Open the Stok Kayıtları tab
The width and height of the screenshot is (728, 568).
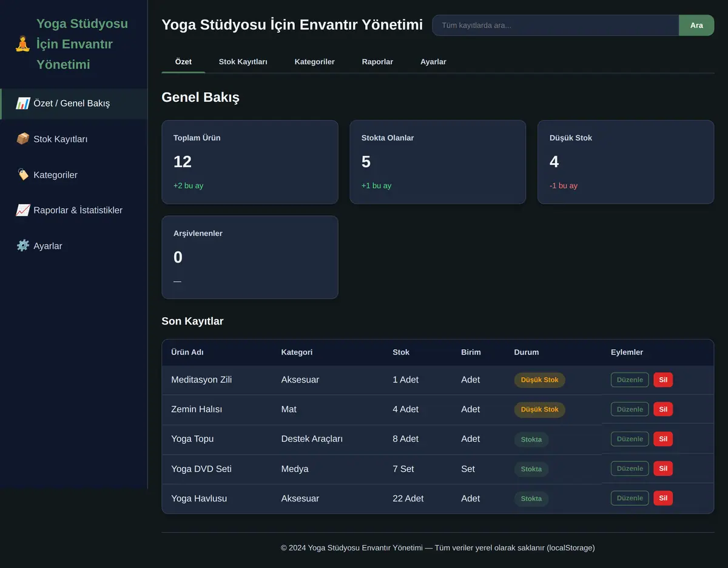pos(243,62)
